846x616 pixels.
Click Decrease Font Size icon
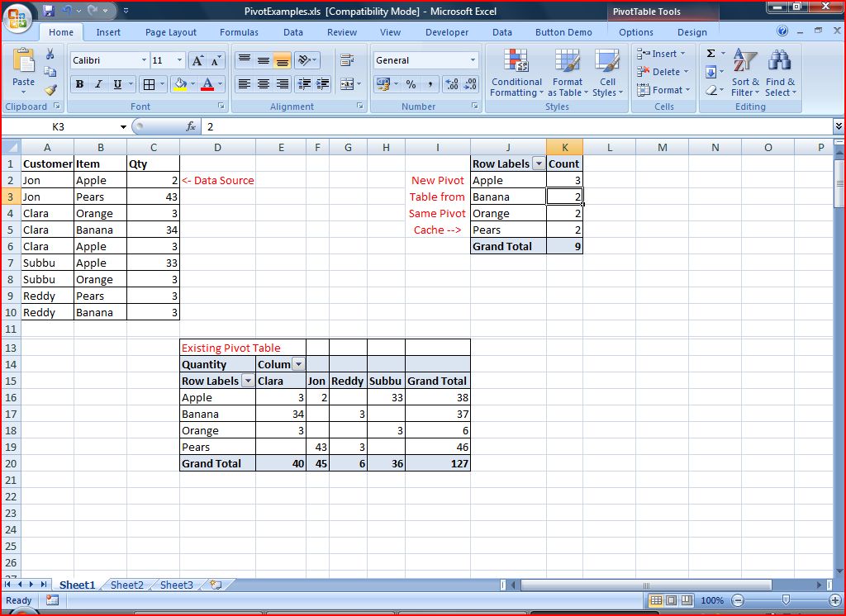tap(216, 60)
